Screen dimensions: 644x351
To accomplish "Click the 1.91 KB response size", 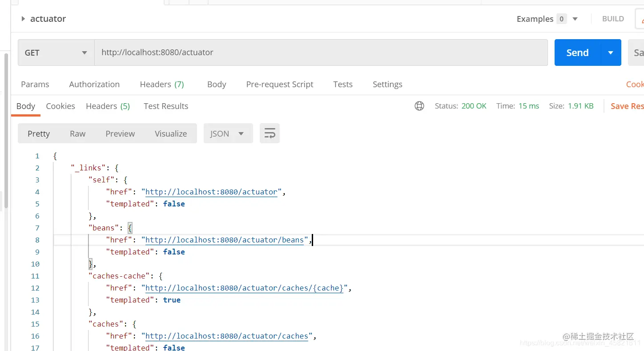I will [581, 106].
